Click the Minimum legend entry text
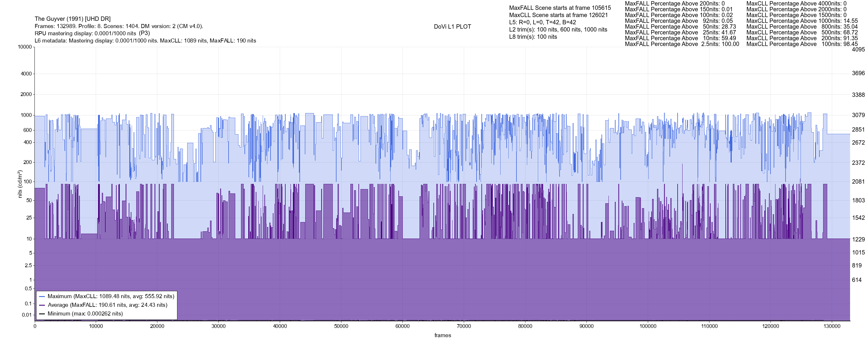 [85, 314]
